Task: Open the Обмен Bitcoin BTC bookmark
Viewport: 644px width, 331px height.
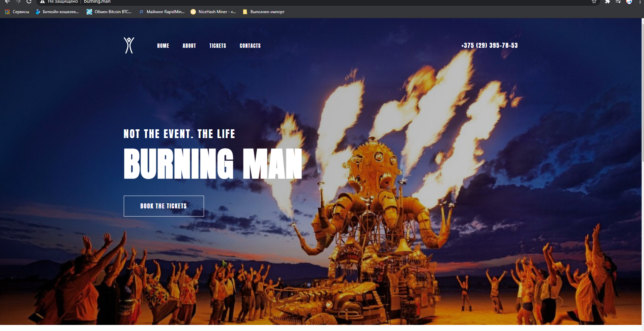Action: click(109, 12)
